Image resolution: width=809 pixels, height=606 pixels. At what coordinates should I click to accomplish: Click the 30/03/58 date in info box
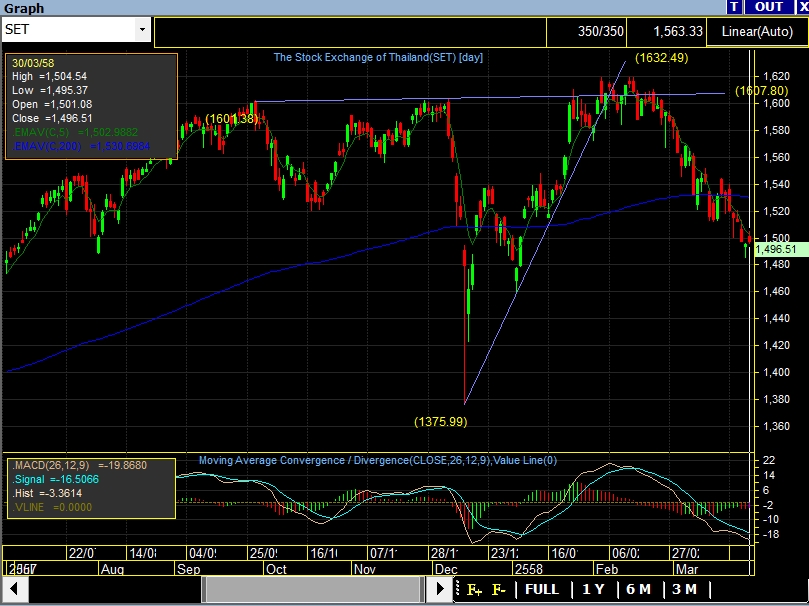coord(33,63)
